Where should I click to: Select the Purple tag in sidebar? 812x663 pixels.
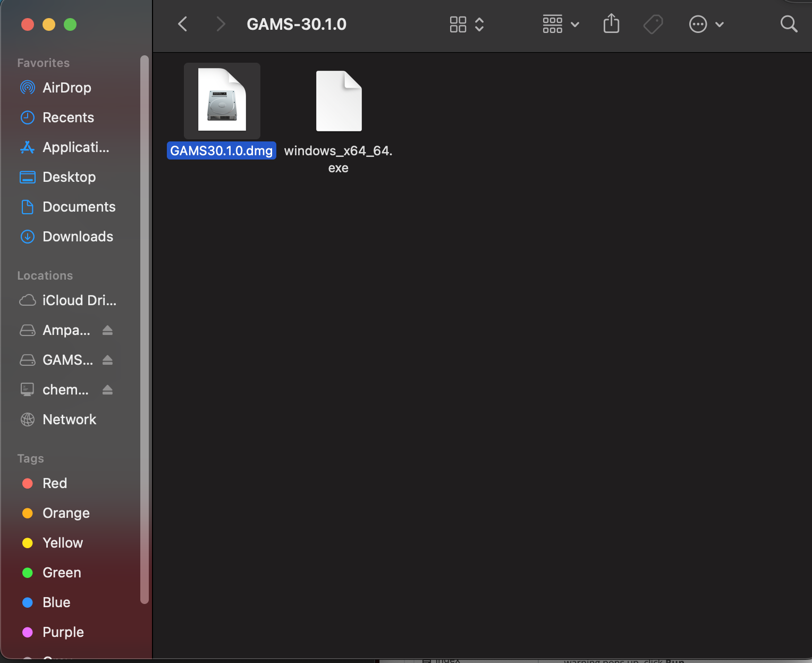point(63,632)
